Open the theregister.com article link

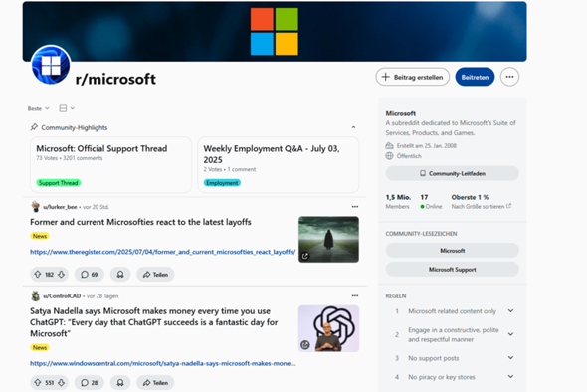(163, 252)
